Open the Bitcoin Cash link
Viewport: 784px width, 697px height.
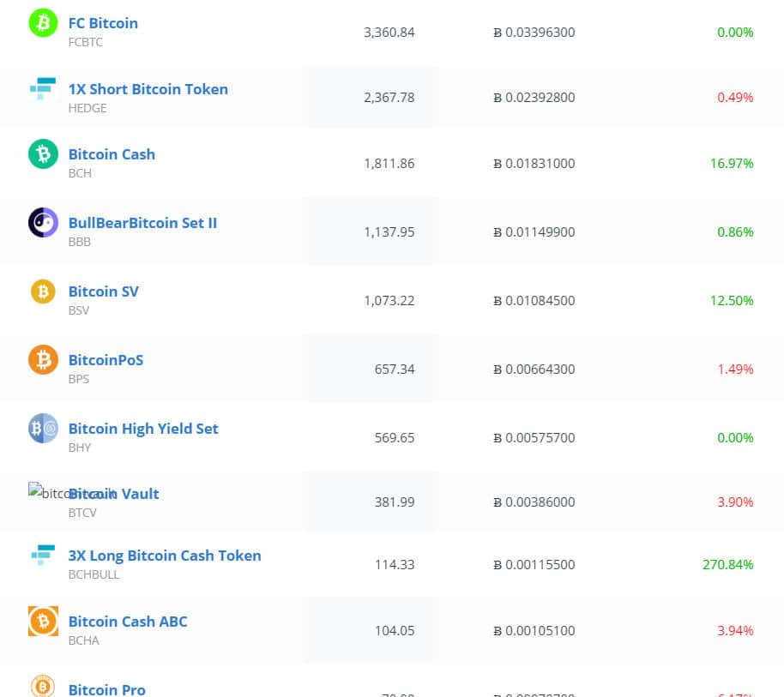coord(112,154)
